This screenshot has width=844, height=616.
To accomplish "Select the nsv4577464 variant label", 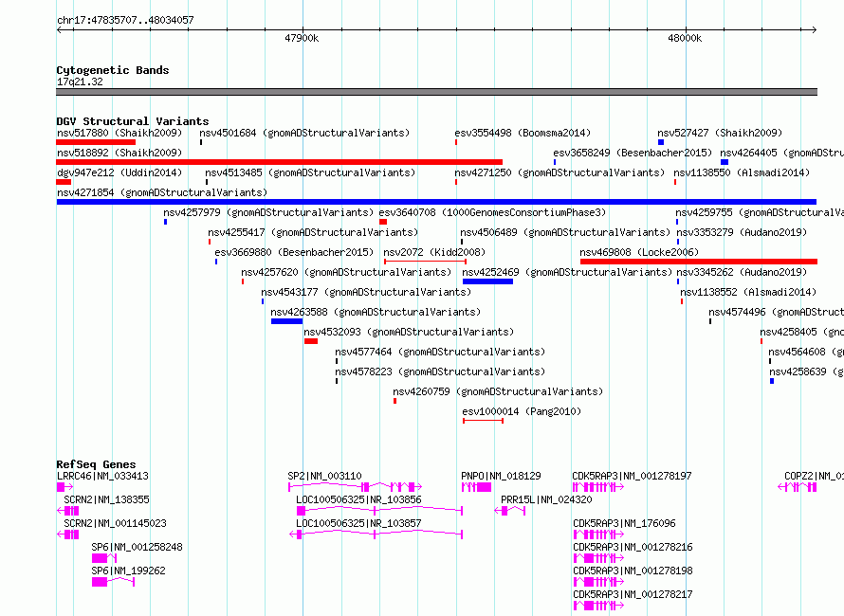I will [x=440, y=352].
